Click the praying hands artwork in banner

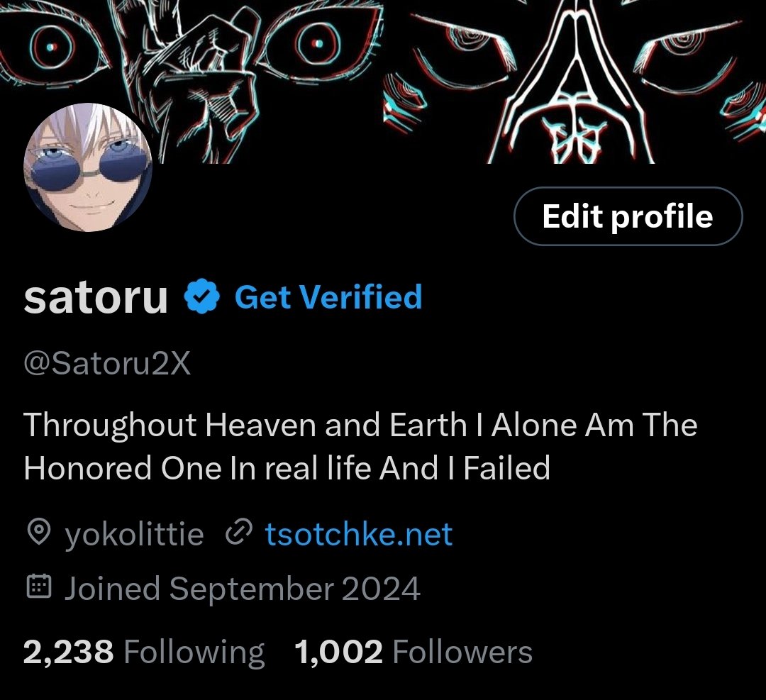[x=570, y=83]
